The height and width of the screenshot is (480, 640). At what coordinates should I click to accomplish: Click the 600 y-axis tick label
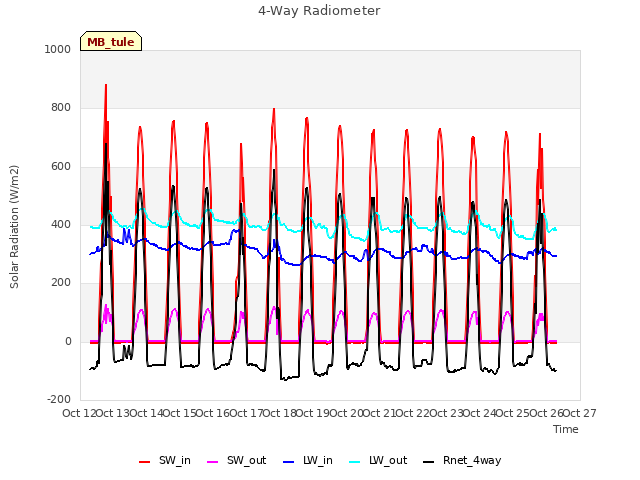61,167
